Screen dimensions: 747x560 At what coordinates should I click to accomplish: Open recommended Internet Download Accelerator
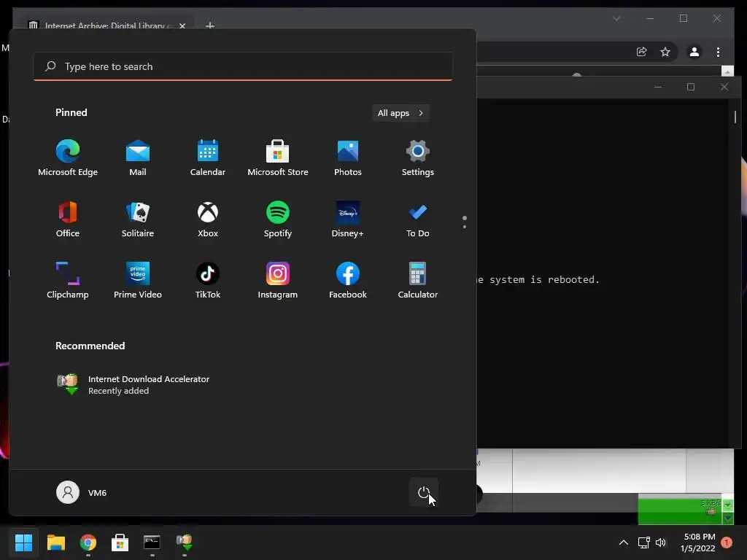133,385
